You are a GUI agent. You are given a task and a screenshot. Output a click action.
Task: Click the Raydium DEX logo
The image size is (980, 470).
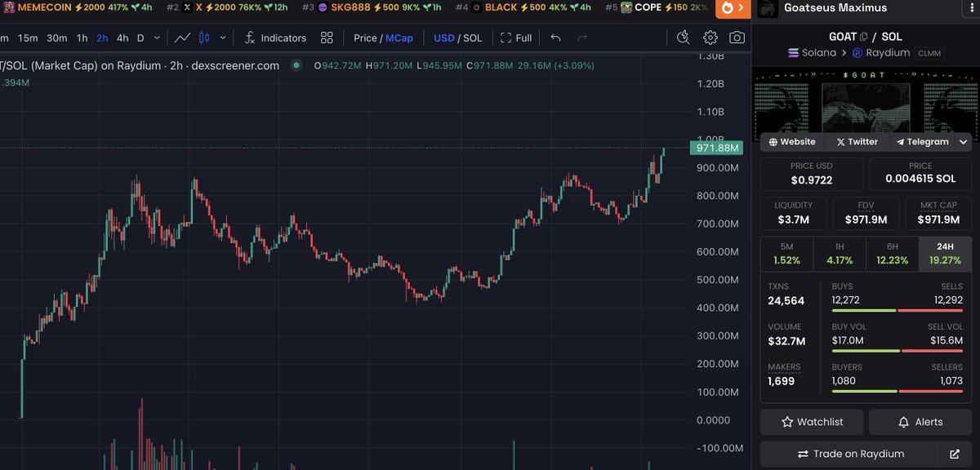[857, 52]
